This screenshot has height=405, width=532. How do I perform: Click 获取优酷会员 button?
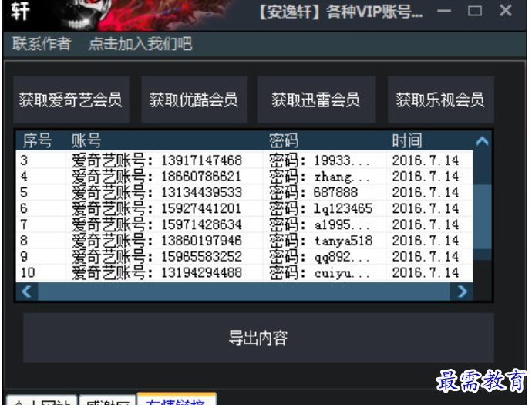point(194,100)
